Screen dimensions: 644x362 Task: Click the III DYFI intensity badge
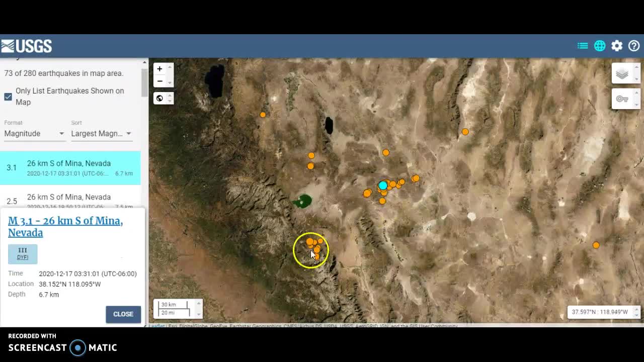pyautogui.click(x=23, y=254)
